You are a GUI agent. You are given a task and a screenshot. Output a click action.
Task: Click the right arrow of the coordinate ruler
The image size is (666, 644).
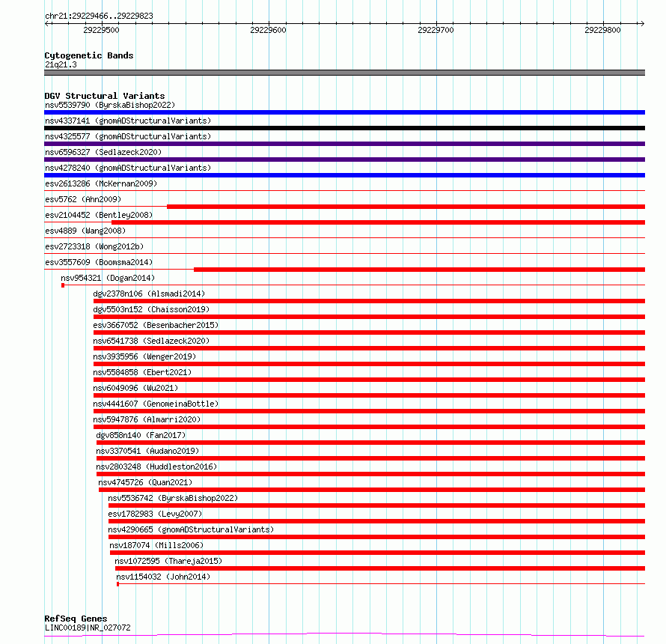(x=642, y=23)
